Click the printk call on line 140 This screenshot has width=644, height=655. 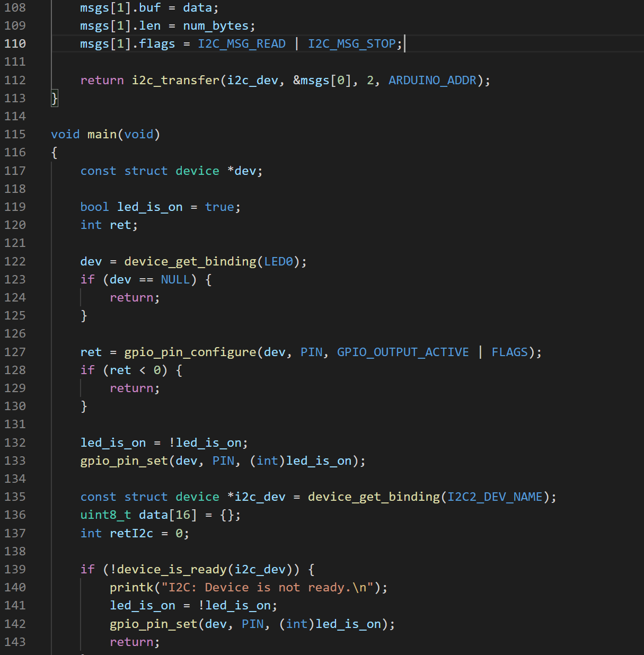coord(131,587)
